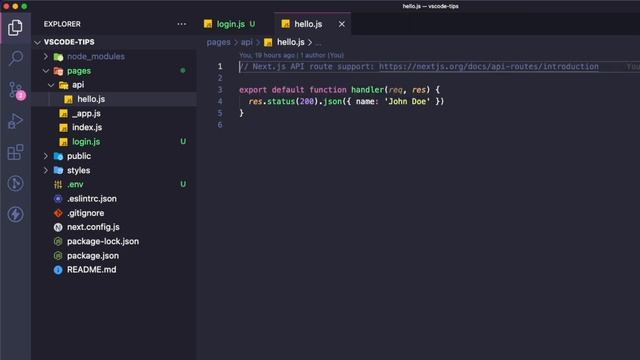Open the Explorer view in activity bar
Image resolution: width=640 pixels, height=360 pixels.
click(15, 28)
